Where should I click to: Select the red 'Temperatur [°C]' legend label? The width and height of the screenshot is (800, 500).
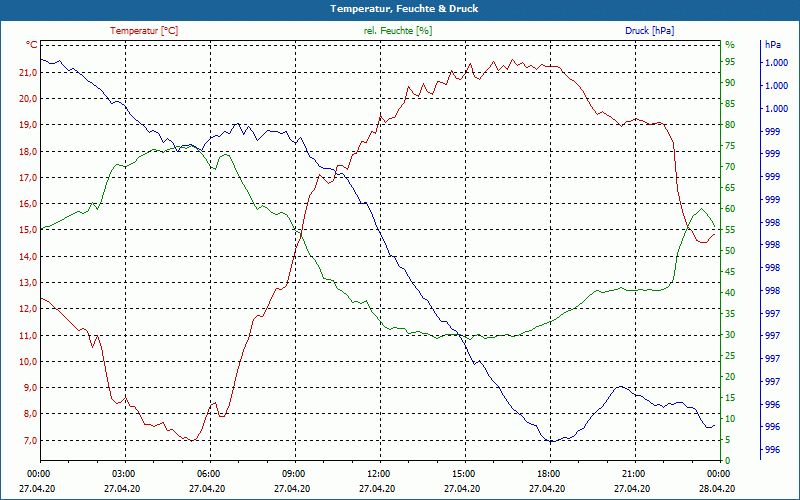click(x=144, y=31)
